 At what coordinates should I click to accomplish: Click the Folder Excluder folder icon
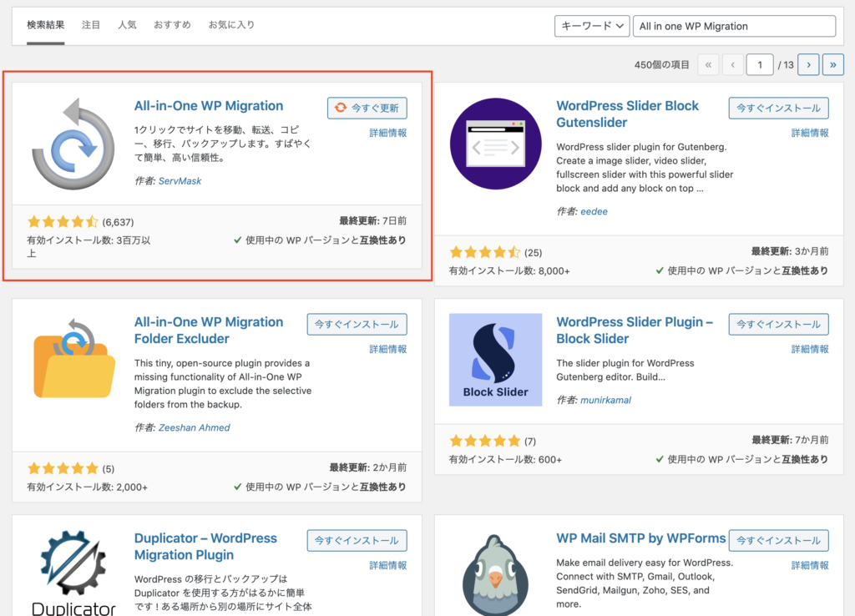point(74,358)
